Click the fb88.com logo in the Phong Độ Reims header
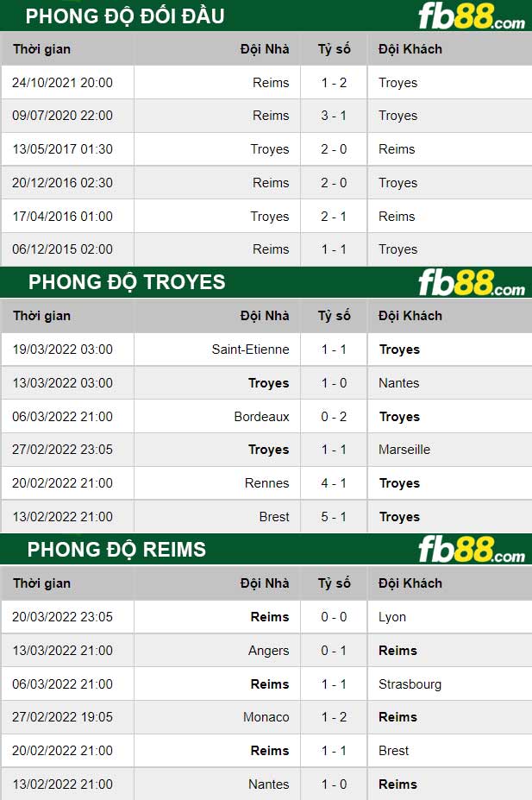 point(471,550)
